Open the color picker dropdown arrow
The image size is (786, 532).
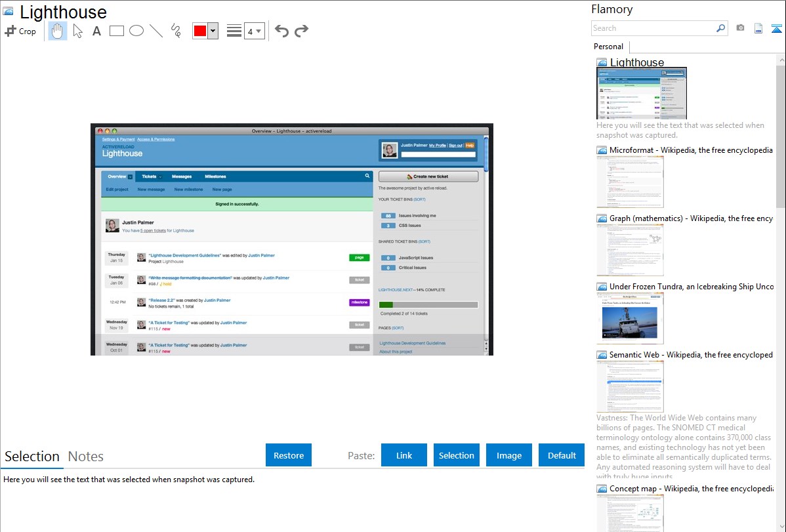(x=213, y=31)
